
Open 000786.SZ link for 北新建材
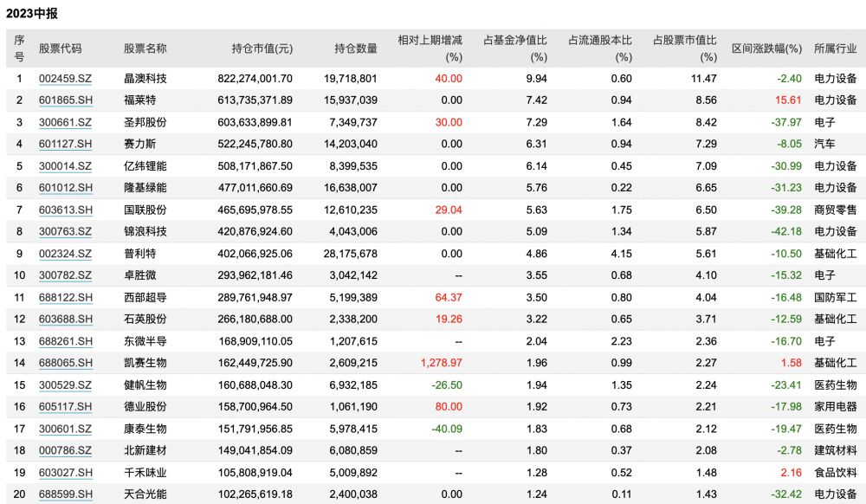point(65,450)
